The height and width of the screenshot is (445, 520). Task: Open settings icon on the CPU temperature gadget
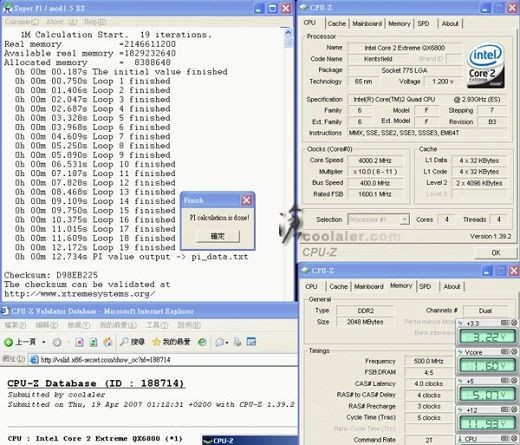tap(505, 438)
